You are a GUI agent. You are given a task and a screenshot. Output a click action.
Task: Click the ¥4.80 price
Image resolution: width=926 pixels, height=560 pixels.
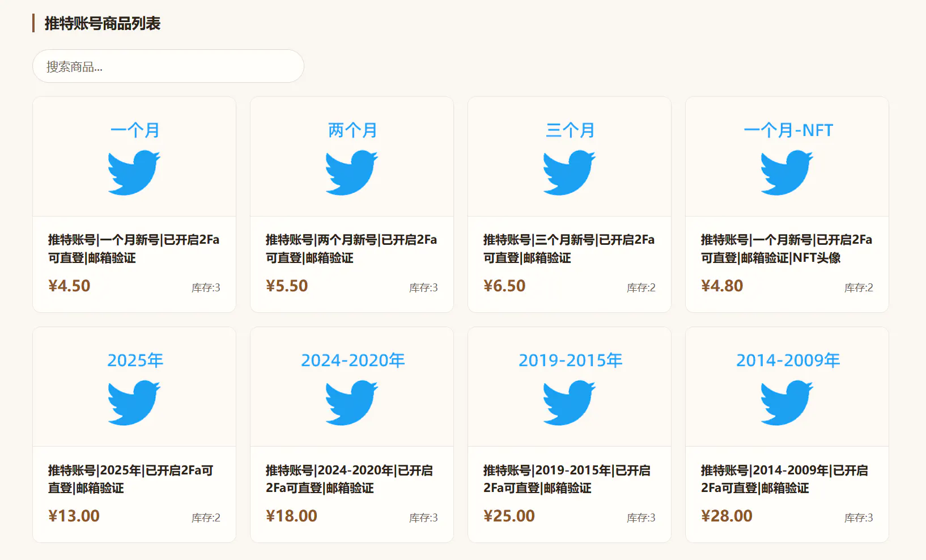[x=722, y=286]
